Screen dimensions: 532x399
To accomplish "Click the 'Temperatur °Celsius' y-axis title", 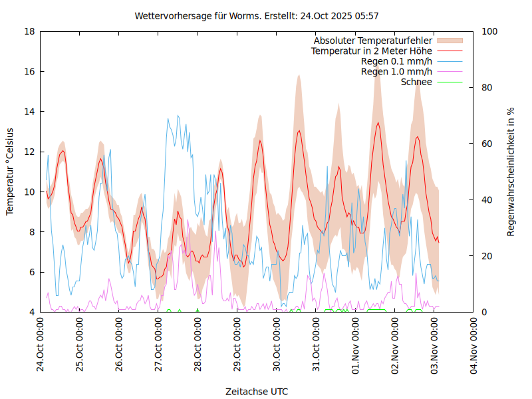I will click(x=10, y=172).
